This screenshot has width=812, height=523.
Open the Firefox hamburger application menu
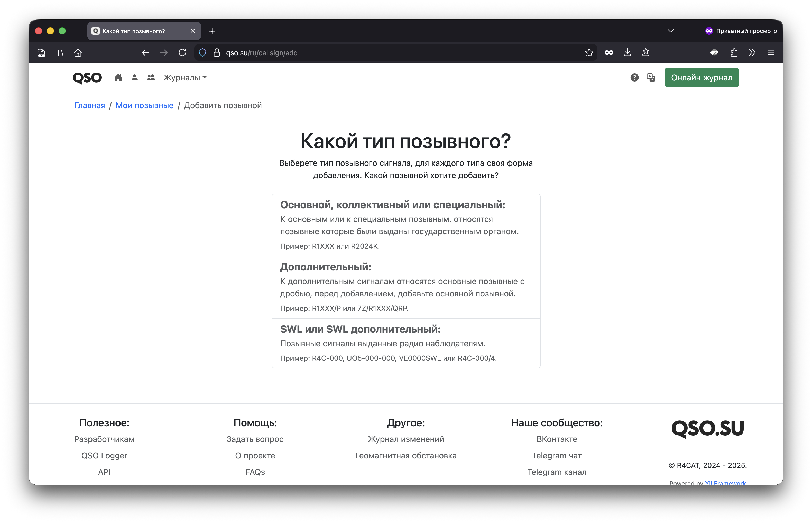tap(771, 53)
